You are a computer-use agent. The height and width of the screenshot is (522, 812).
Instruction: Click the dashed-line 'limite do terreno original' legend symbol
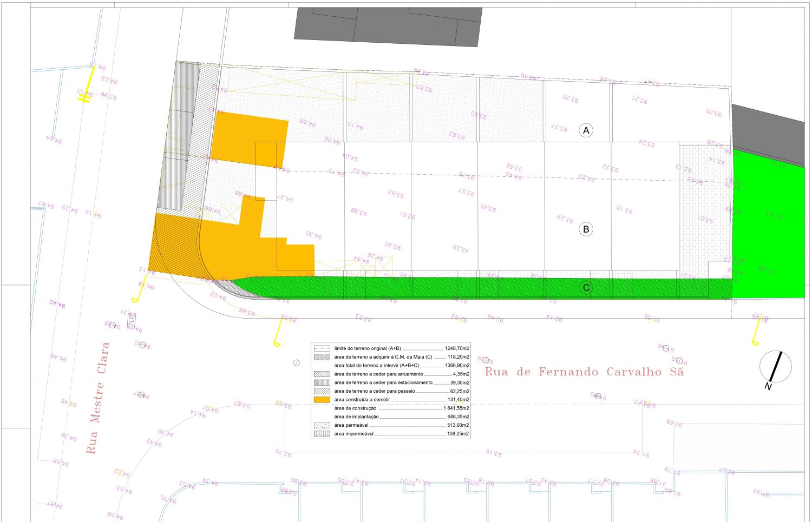[x=322, y=348]
